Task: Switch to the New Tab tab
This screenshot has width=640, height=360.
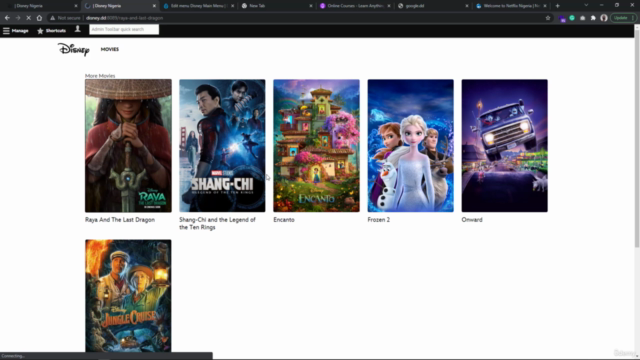Action: click(277, 6)
